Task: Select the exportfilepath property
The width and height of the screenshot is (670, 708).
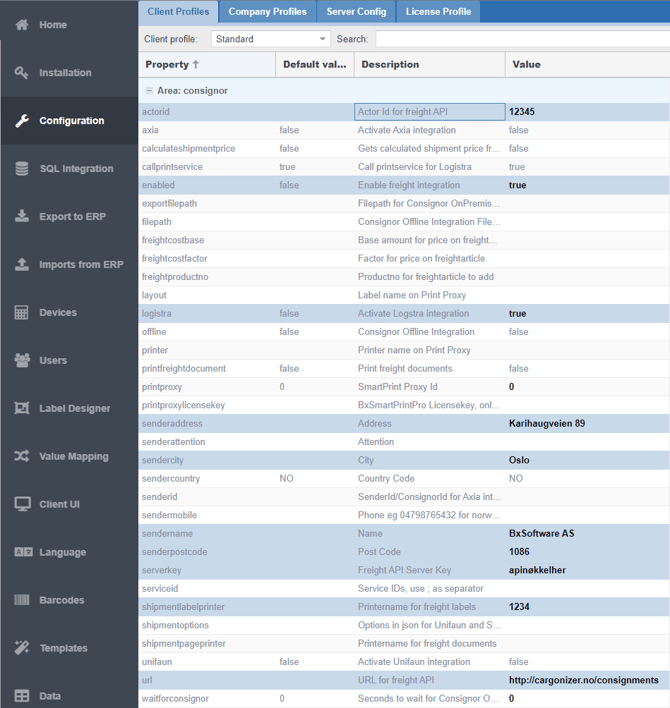Action: (169, 204)
